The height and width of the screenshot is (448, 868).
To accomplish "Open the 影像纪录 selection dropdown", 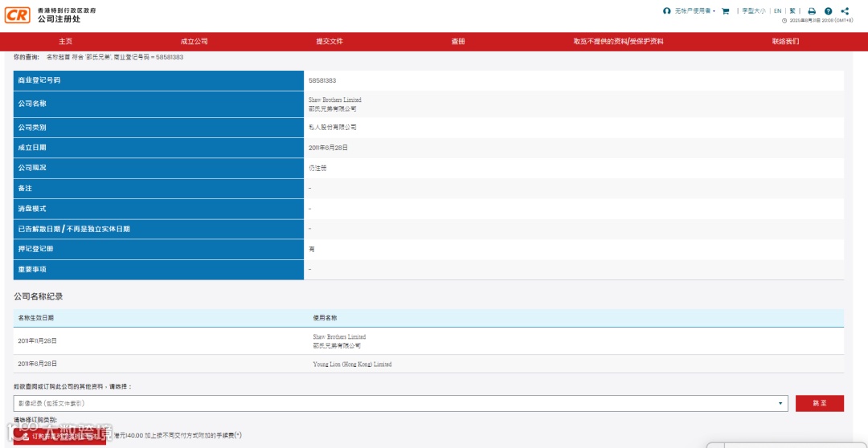I will (x=400, y=403).
